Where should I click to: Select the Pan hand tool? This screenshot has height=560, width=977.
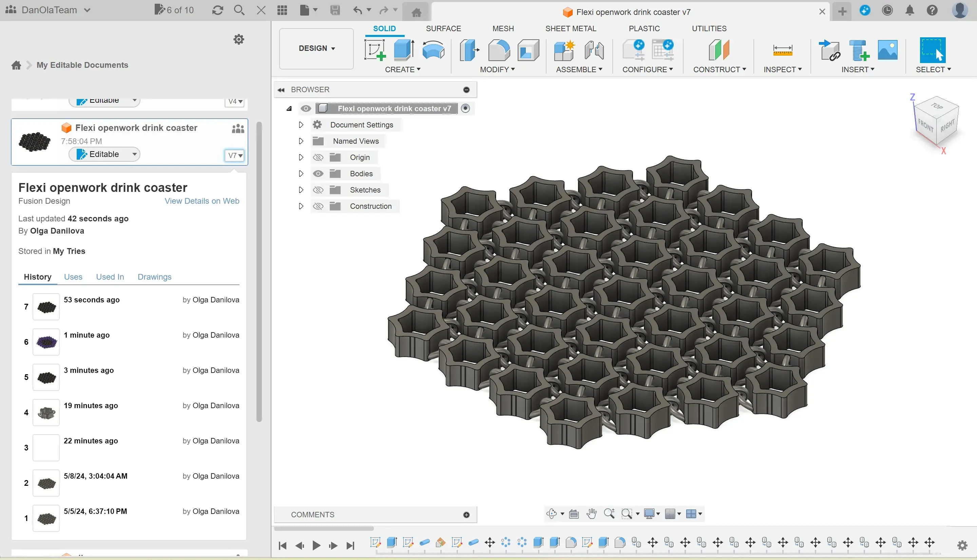coord(591,514)
